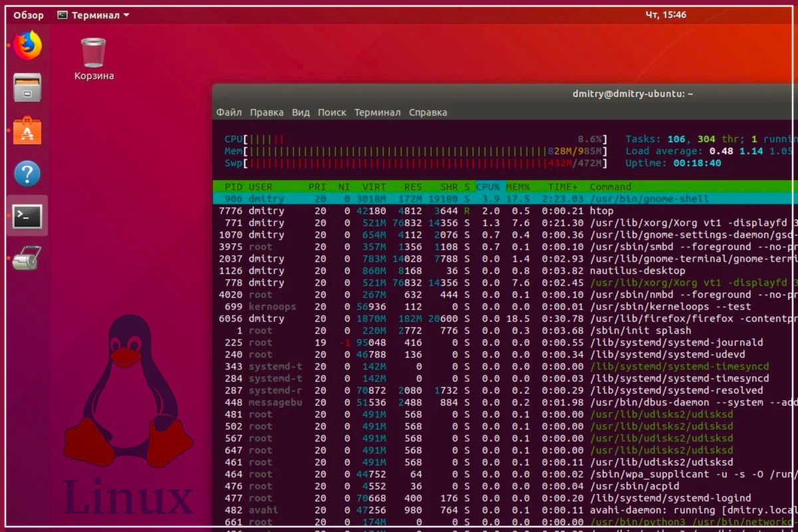798x532 pixels.
Task: Select the /usr/sbin/acpid process row
Action: [505, 486]
